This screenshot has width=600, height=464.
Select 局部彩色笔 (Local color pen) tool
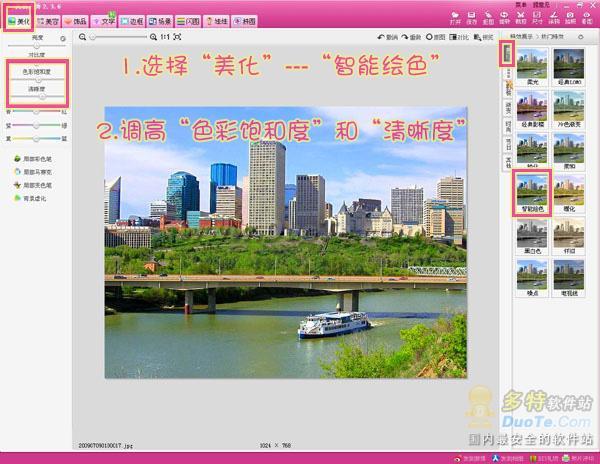(x=33, y=159)
